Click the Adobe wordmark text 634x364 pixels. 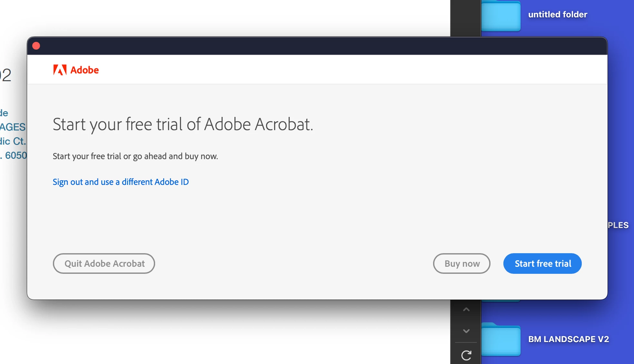pos(84,70)
